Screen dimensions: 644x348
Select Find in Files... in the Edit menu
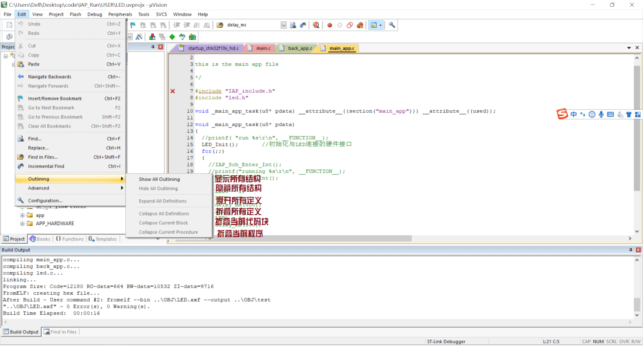pyautogui.click(x=70, y=158)
